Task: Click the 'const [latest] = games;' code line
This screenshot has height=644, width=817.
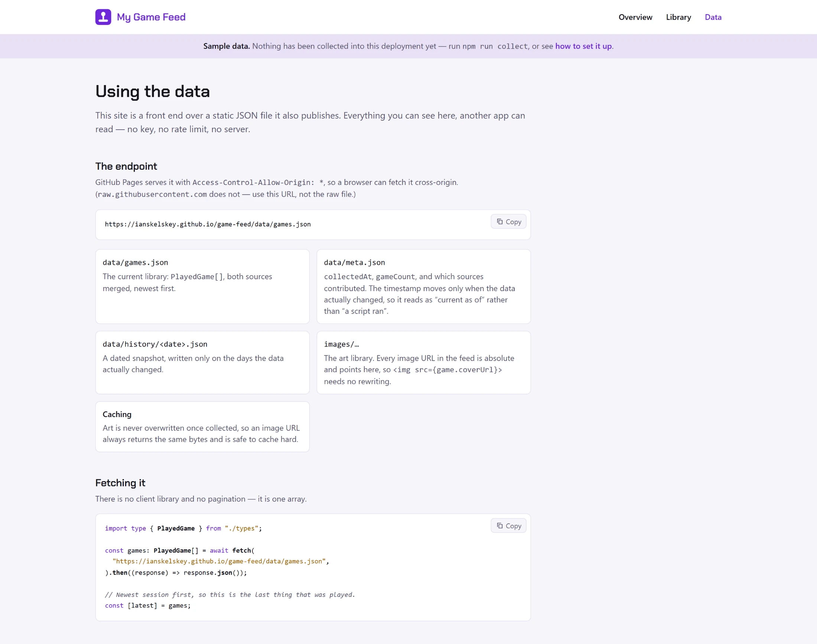Action: point(148,605)
